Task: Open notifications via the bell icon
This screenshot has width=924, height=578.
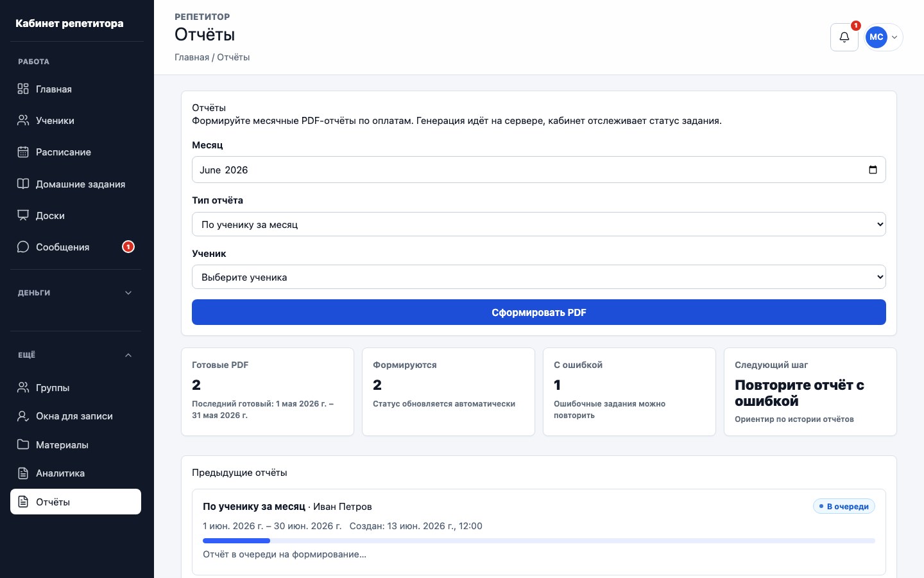Action: pyautogui.click(x=844, y=37)
